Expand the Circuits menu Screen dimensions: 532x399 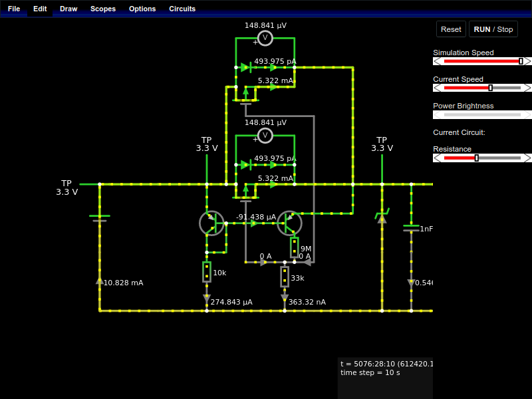(x=182, y=9)
